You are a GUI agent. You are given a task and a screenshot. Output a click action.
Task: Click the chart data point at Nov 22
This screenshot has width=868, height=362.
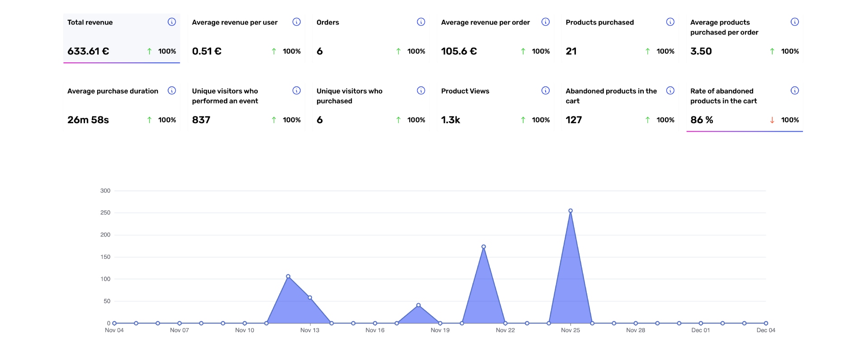click(505, 324)
